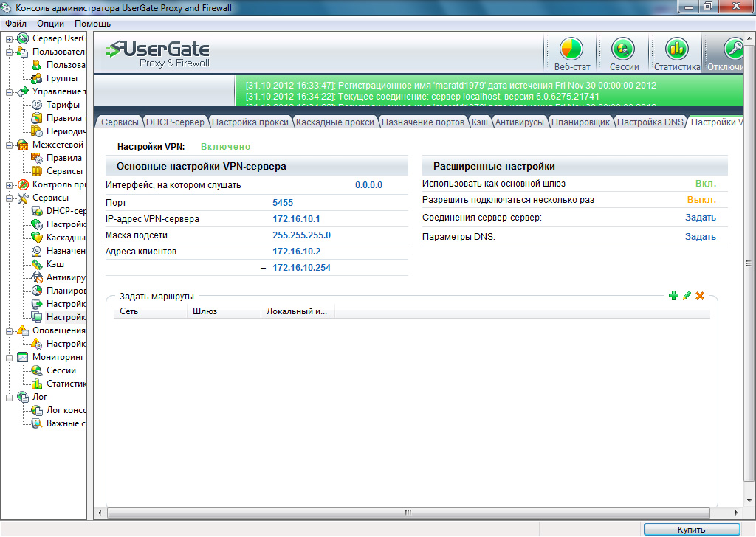Screen dimensions: 756x537
Task: Click the Отключить key icon
Action: click(734, 49)
